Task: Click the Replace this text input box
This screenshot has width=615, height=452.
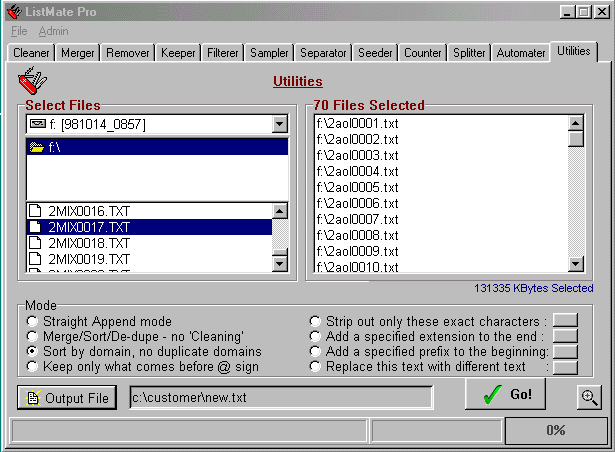Action: click(x=565, y=367)
